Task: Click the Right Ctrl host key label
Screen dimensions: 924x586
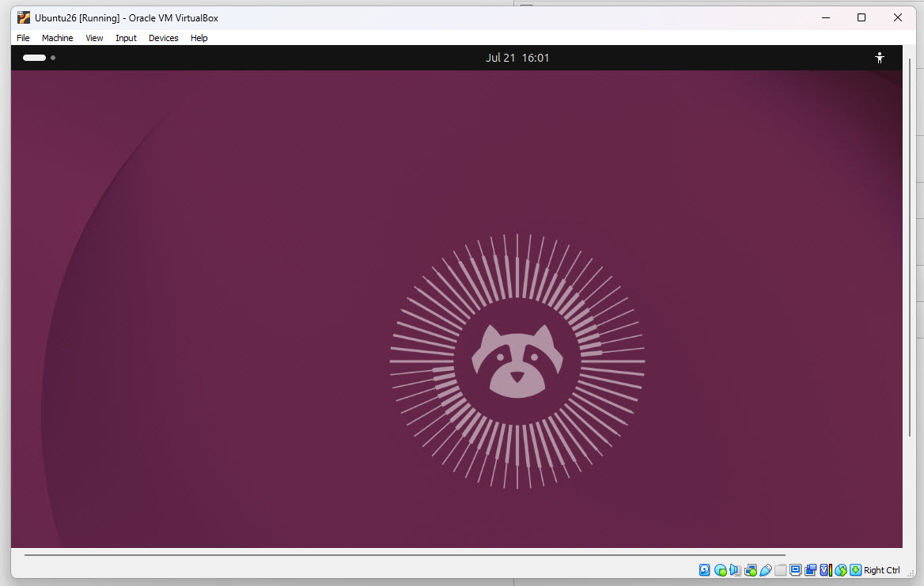Action: coord(881,570)
